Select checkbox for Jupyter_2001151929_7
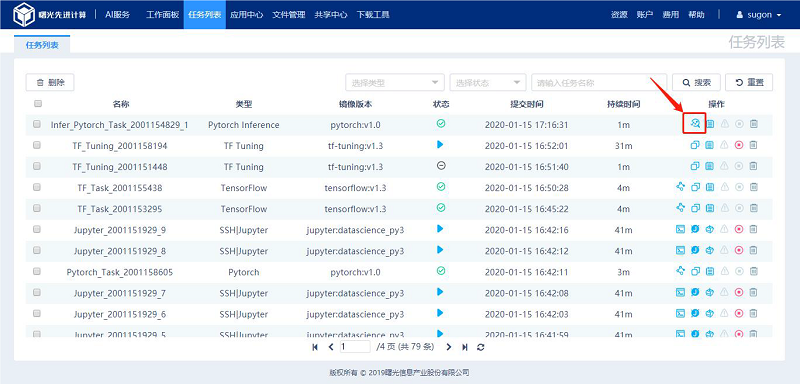This screenshot has height=384, width=800. (x=37, y=292)
